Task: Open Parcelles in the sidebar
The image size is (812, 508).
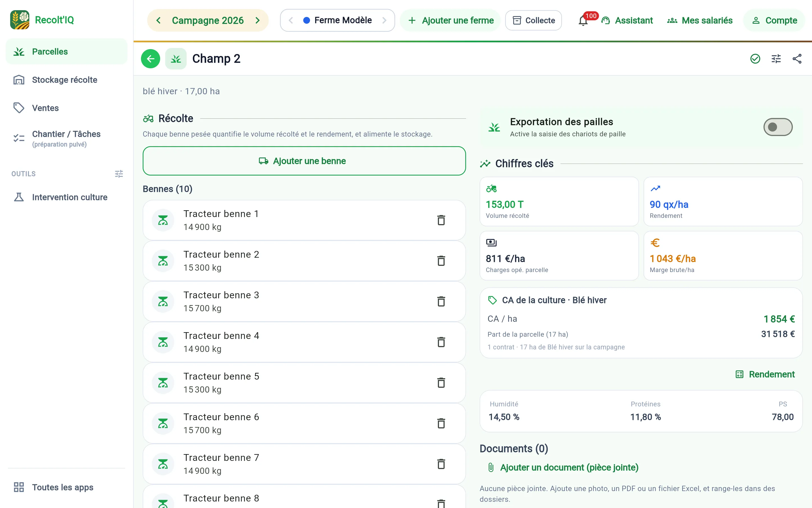Action: click(x=67, y=51)
